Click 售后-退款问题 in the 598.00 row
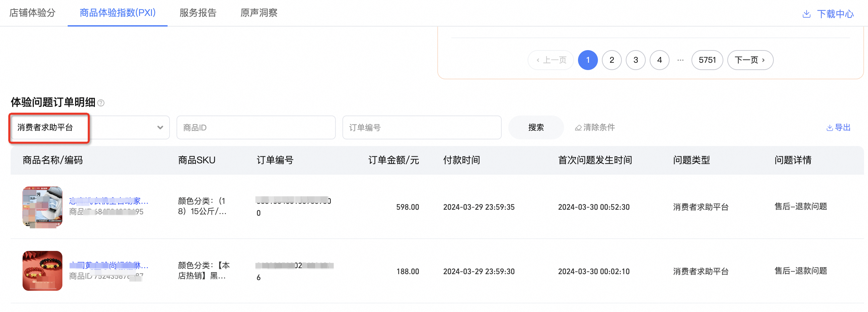Image resolution: width=868 pixels, height=312 pixels. pyautogui.click(x=801, y=206)
